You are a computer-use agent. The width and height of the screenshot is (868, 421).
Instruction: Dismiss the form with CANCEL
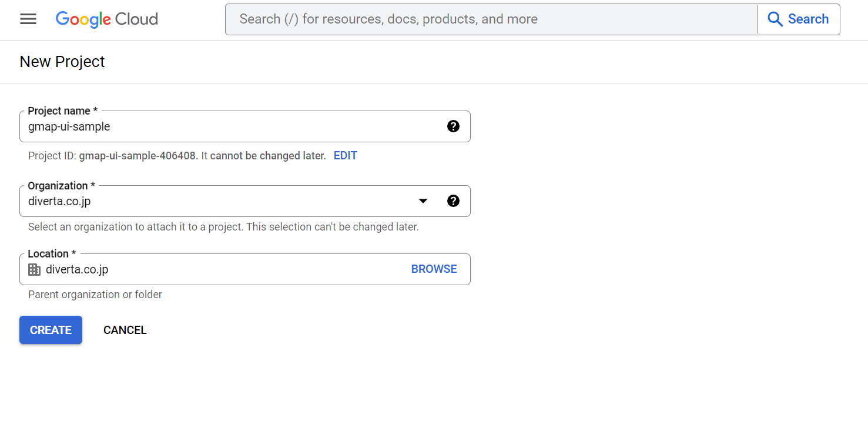click(x=125, y=330)
